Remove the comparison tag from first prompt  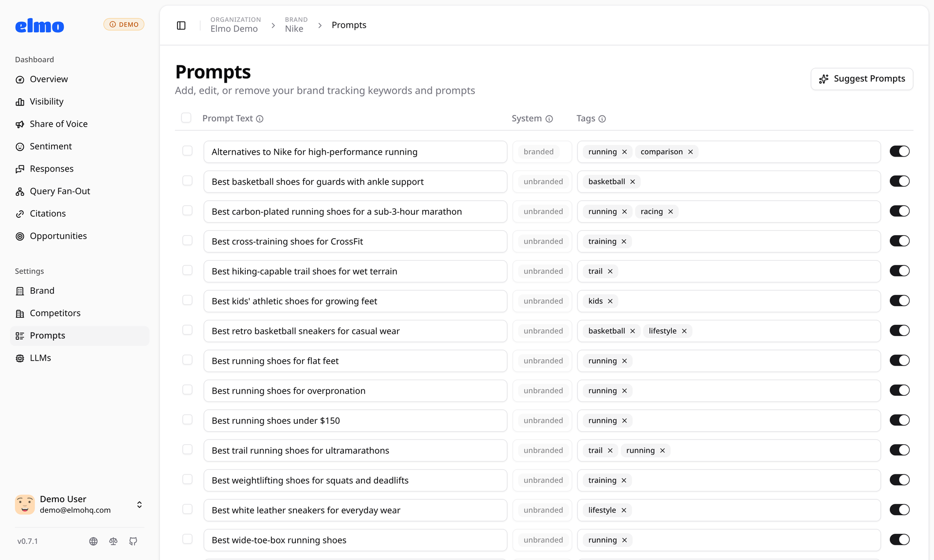coord(690,152)
